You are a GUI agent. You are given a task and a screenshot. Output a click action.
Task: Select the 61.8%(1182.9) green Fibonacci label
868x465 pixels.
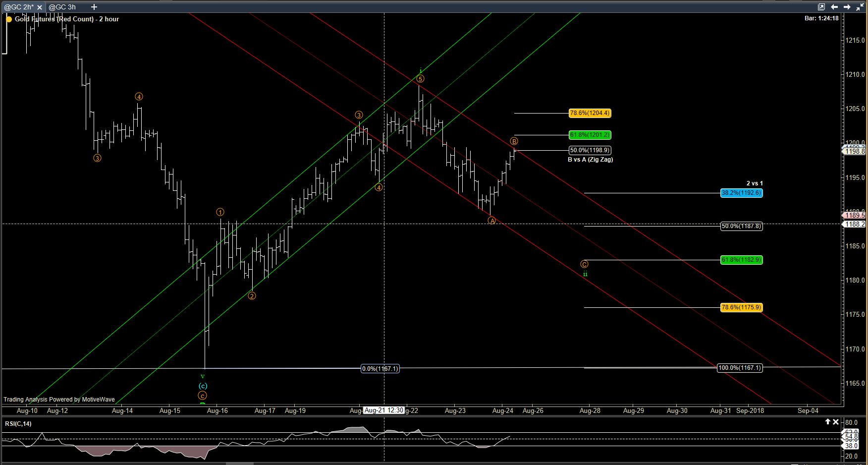(741, 260)
